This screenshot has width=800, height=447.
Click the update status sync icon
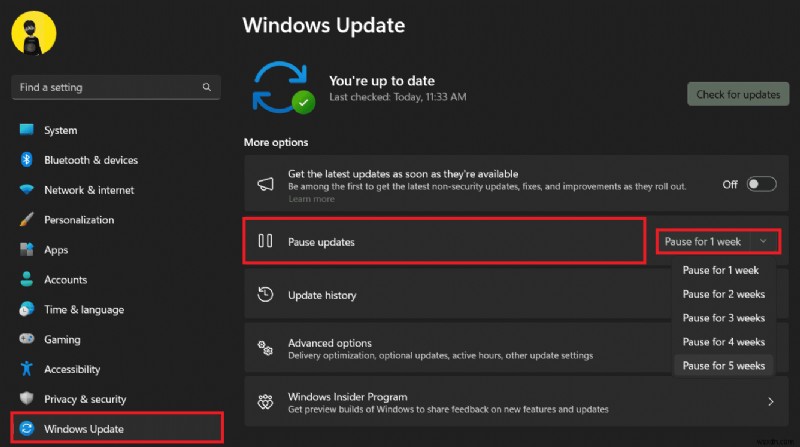282,87
